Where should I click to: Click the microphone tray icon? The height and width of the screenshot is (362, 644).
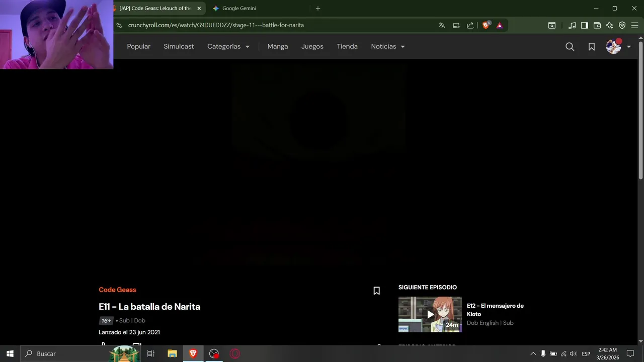click(543, 354)
